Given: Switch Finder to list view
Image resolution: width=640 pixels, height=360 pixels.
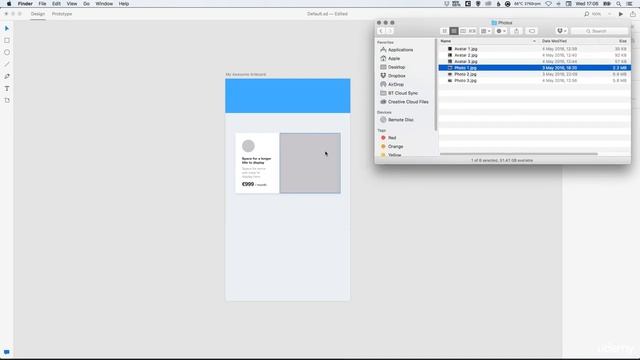Looking at the screenshot, I should coord(453,31).
